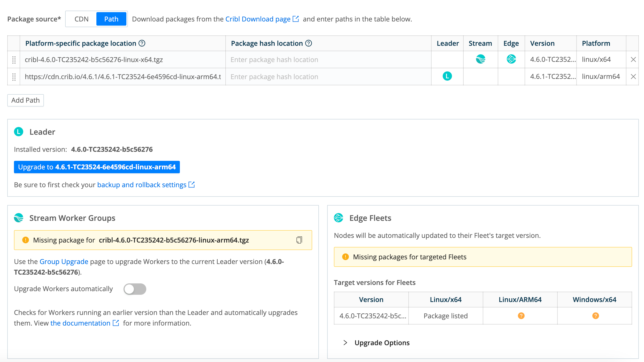Image resolution: width=644 pixels, height=362 pixels.
Task: Click the 4.6.0-TC2352... version cell in top table
Action: click(551, 60)
